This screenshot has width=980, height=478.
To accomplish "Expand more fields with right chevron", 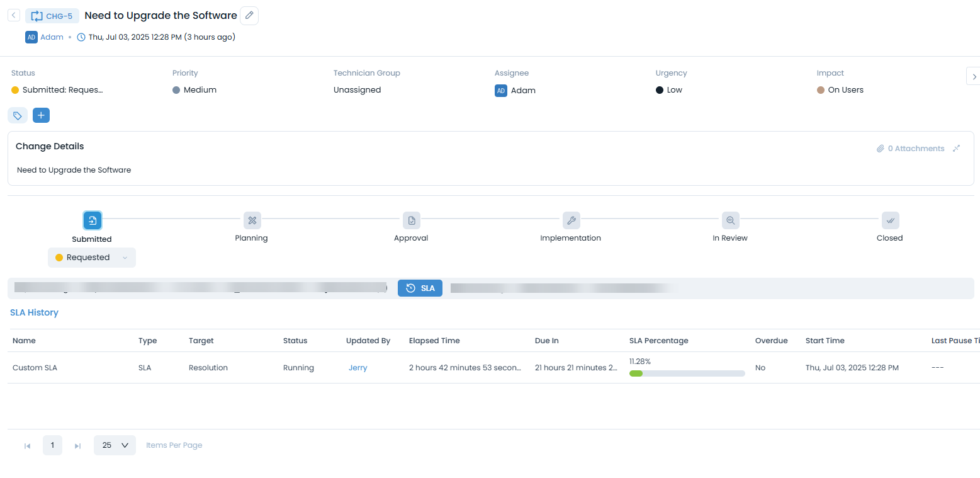I will pyautogui.click(x=974, y=76).
